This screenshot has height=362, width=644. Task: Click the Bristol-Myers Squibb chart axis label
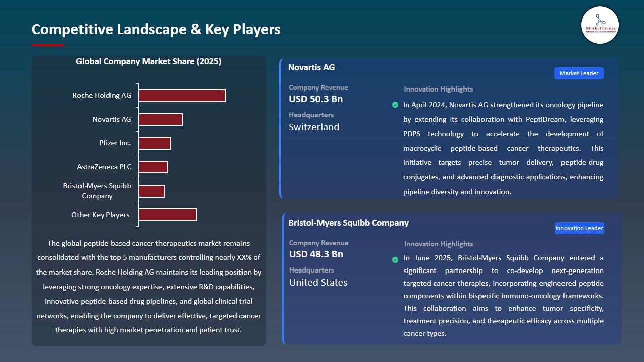[x=97, y=191]
